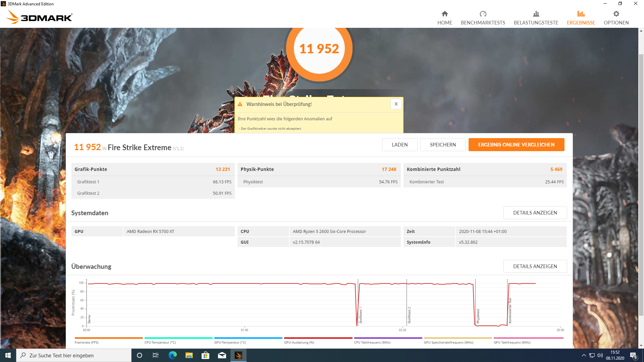Screen dimensions: 644x362
Task: Toggle the GPU-Auslastung legend line
Action: click(x=318, y=338)
